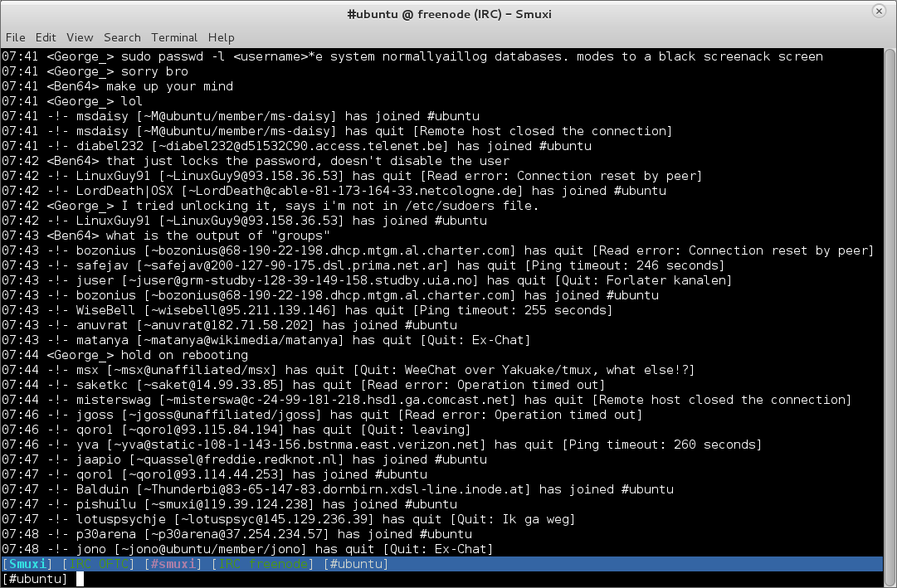Click the line where jono quit
The image size is (897, 588).
pos(247,549)
